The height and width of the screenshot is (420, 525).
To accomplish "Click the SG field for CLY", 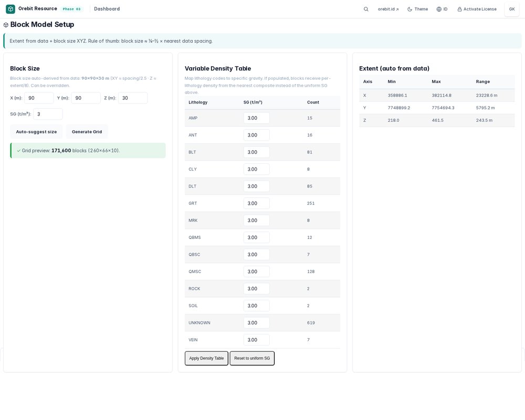I will click(x=256, y=169).
